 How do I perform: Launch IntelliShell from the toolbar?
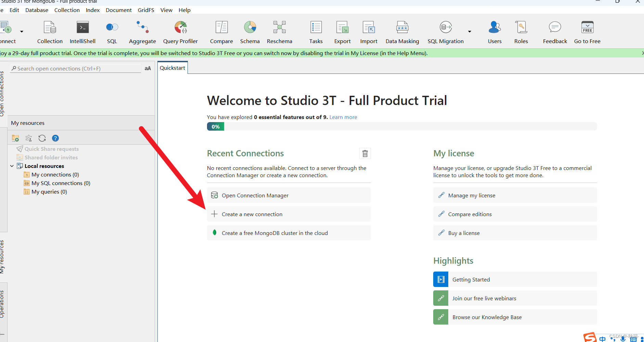pos(82,32)
